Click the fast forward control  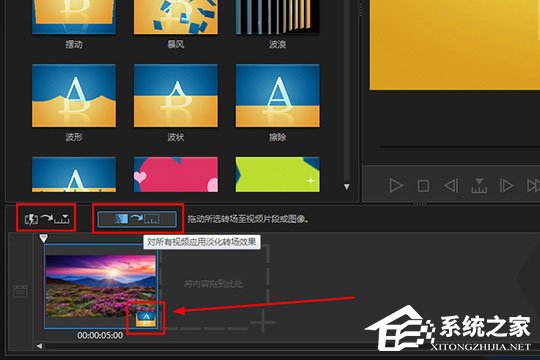(533, 185)
